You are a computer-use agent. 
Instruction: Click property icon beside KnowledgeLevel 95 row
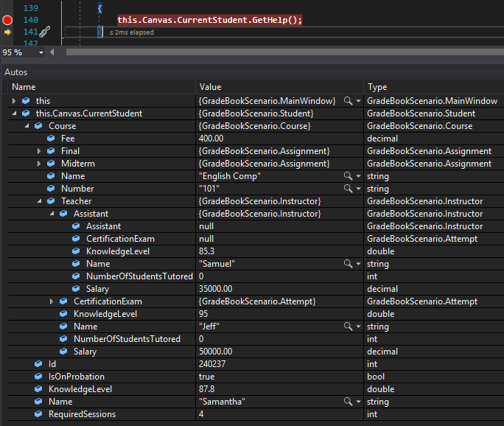point(63,313)
